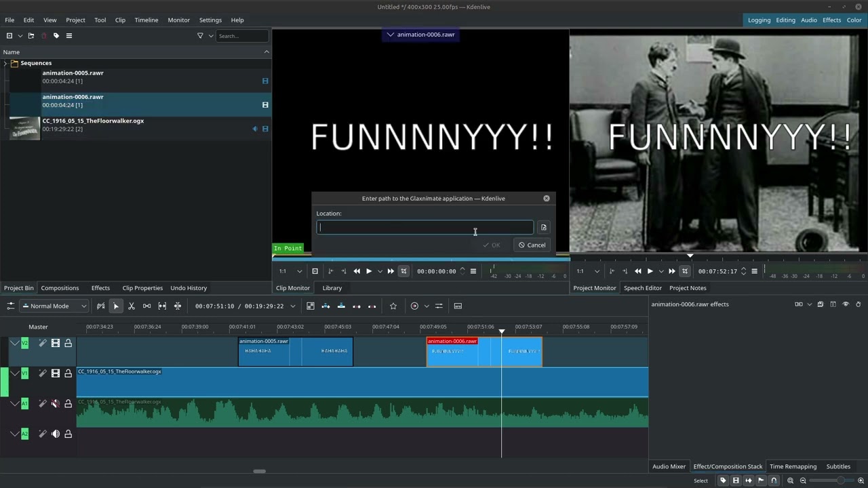This screenshot has width=868, height=488.
Task: Insert clip zone into timeline icon
Action: [x=325, y=306]
